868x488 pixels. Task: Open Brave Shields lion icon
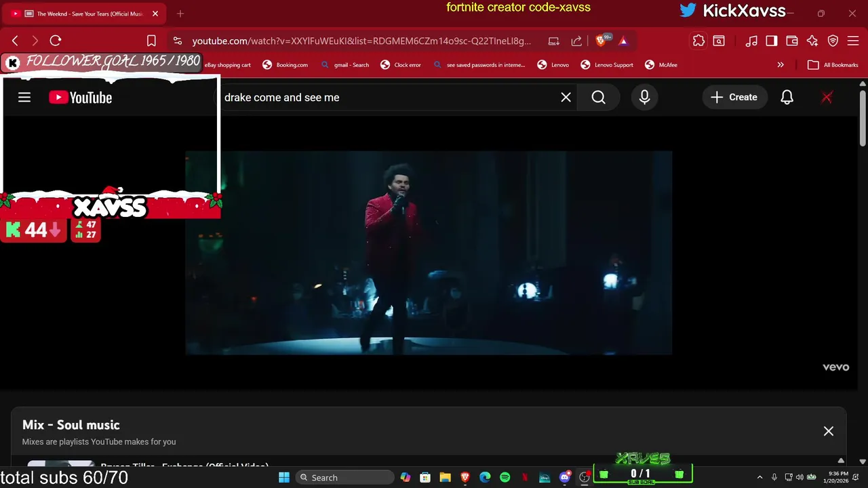coord(601,41)
